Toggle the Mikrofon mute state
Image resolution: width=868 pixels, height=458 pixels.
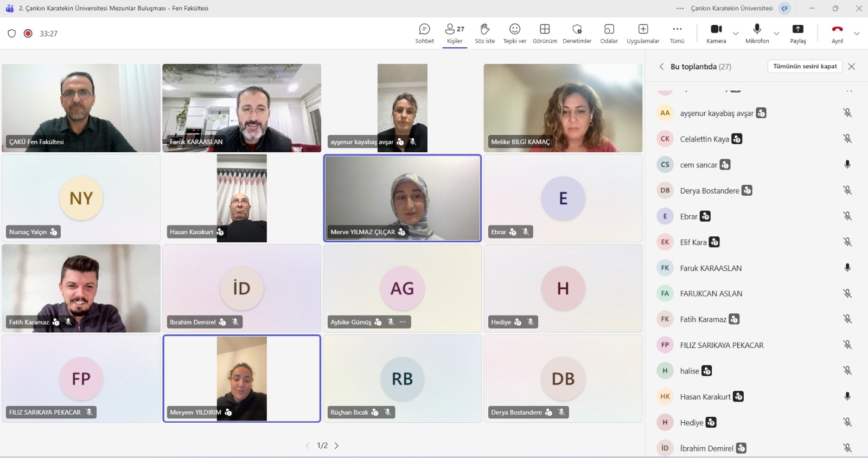pyautogui.click(x=757, y=33)
